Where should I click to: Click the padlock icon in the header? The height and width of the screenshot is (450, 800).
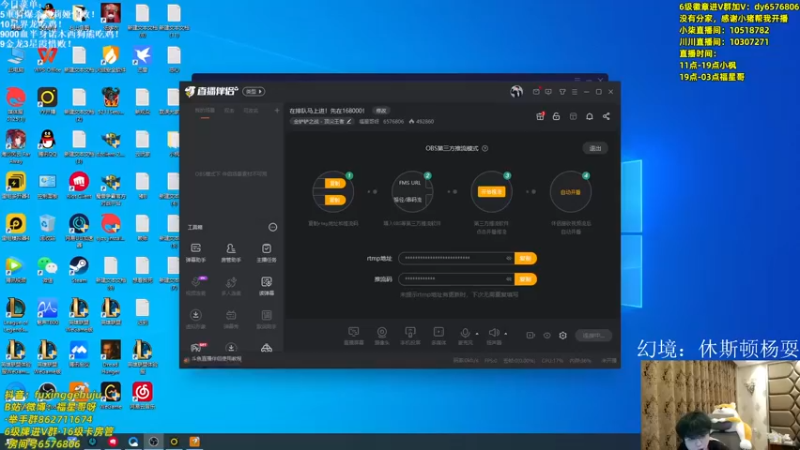(556, 116)
